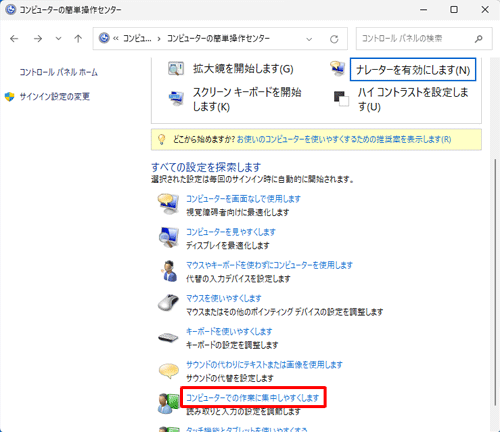The image size is (500, 432).
Task: Open recent locations chevron next to forward arrow
Action: (x=58, y=39)
